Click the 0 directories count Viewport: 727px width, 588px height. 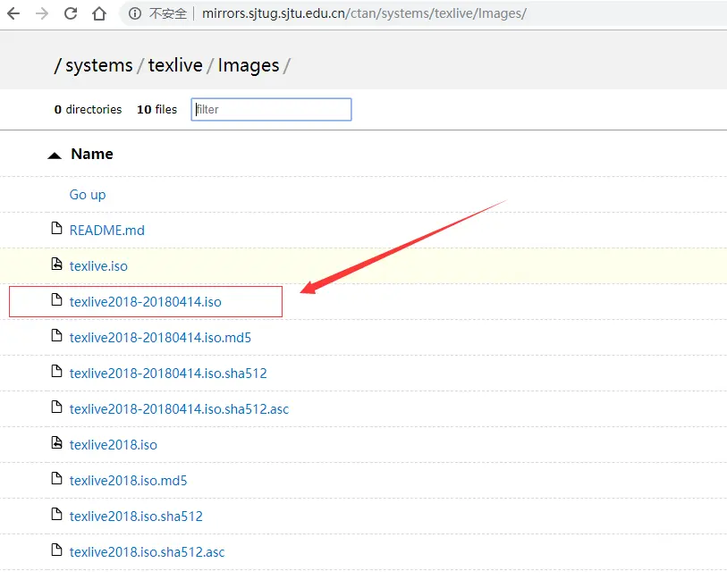[89, 109]
